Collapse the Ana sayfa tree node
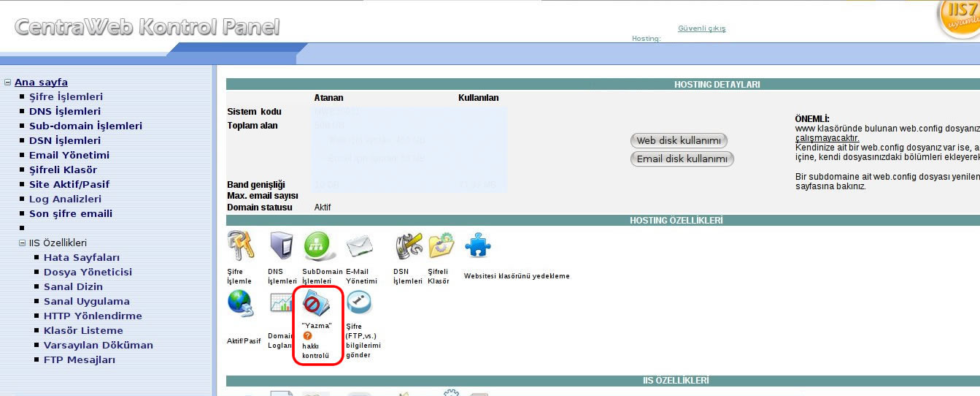 pyautogui.click(x=7, y=83)
